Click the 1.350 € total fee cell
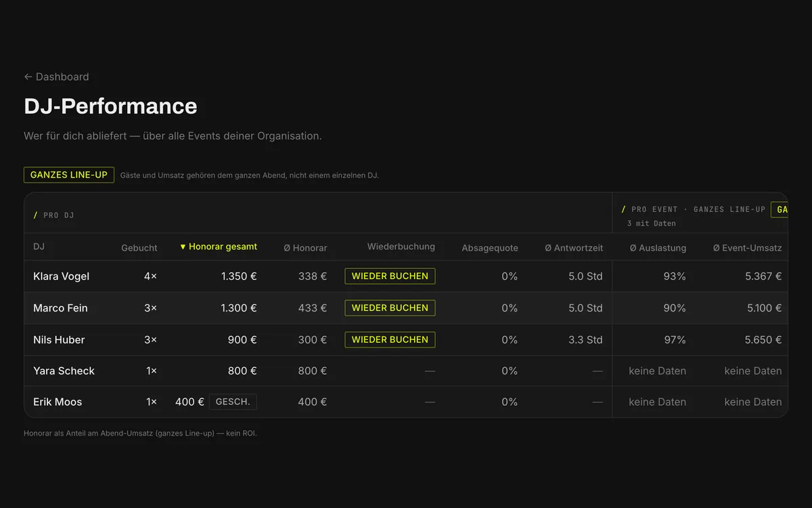 [x=239, y=276]
